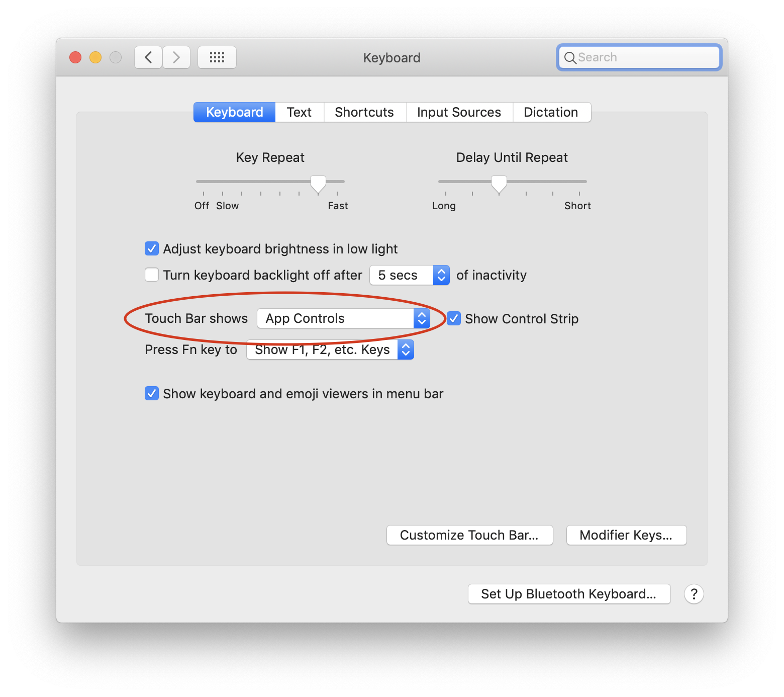
Task: Click the Customize Touch Bar button
Action: click(x=469, y=535)
